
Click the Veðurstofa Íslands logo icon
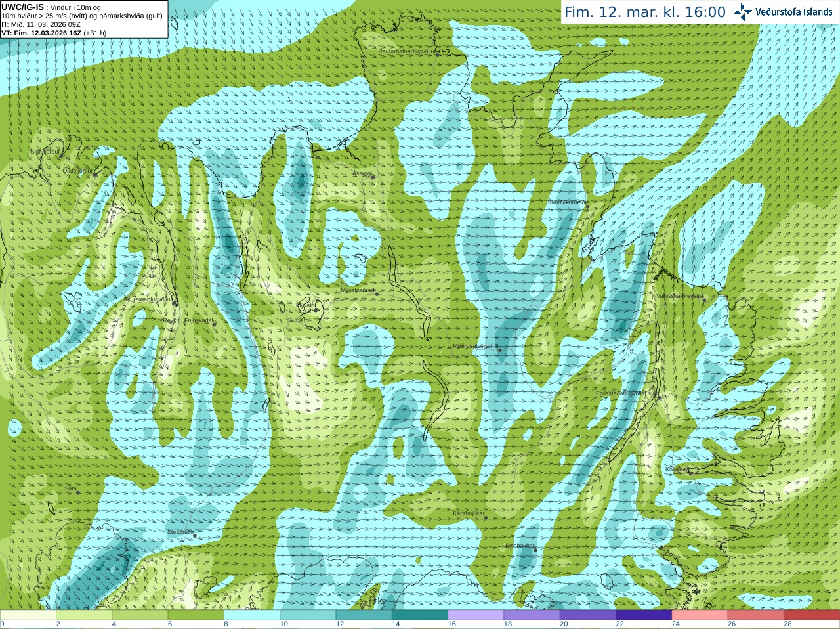tap(743, 12)
